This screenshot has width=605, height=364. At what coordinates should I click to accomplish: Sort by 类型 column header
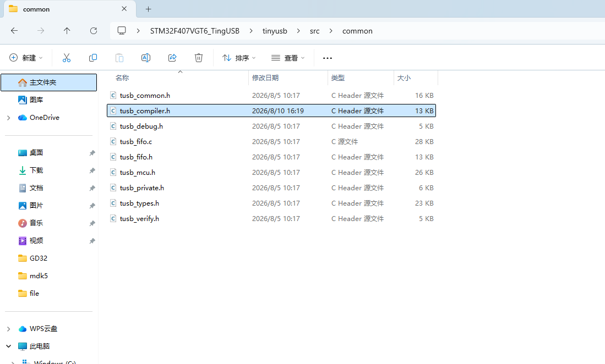pos(337,78)
